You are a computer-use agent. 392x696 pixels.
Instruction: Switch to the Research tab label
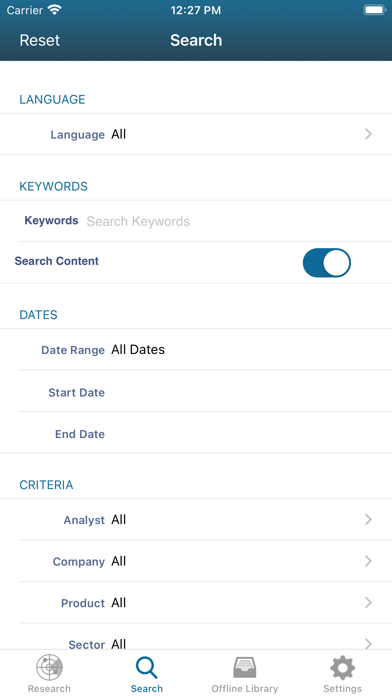point(49,688)
